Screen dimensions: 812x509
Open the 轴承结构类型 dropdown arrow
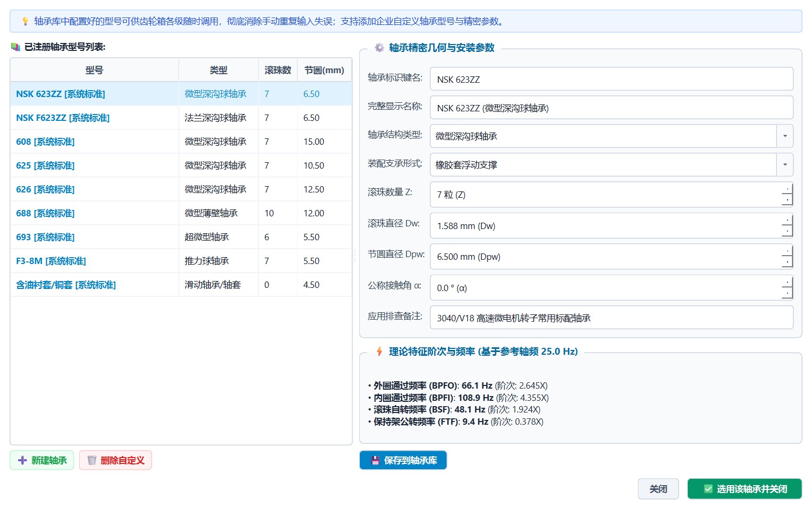pos(785,136)
